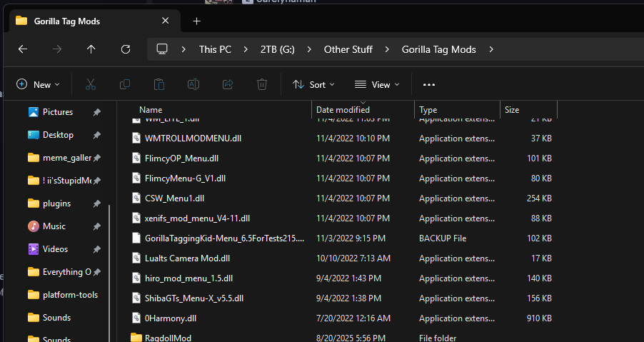Image resolution: width=644 pixels, height=342 pixels.
Task: Open the meme_gallery folder in the sidebar
Action: coord(59,158)
